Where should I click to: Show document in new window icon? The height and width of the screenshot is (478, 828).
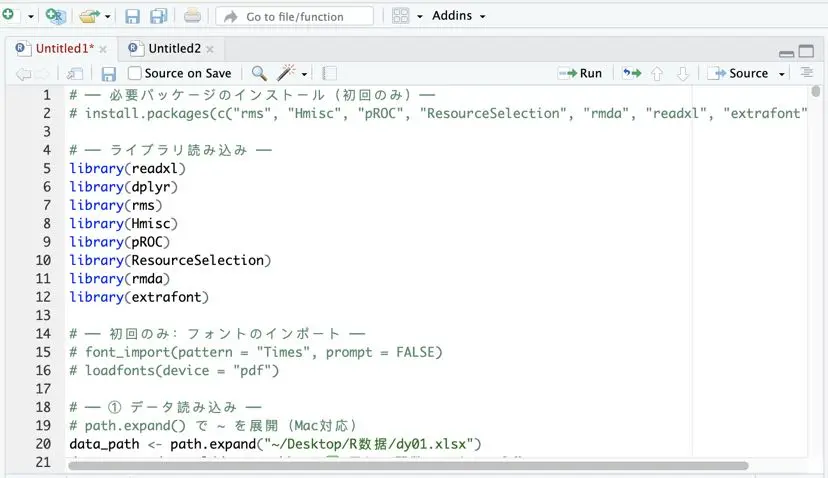[74, 74]
